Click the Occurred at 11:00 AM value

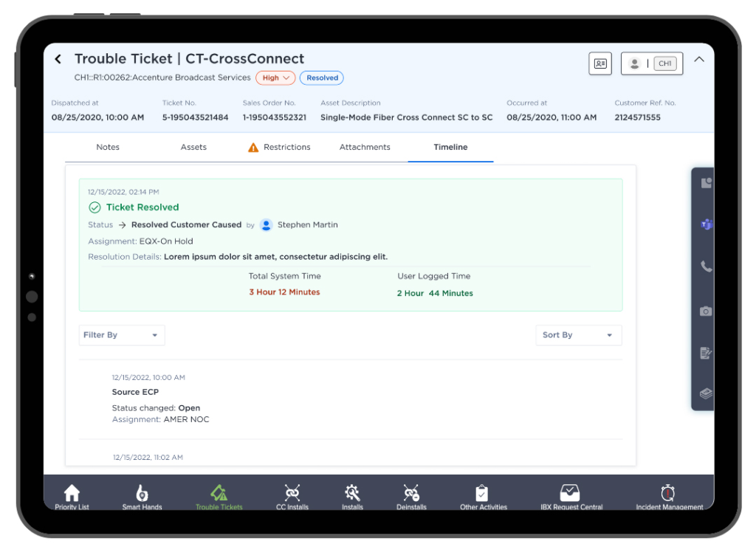tap(551, 117)
